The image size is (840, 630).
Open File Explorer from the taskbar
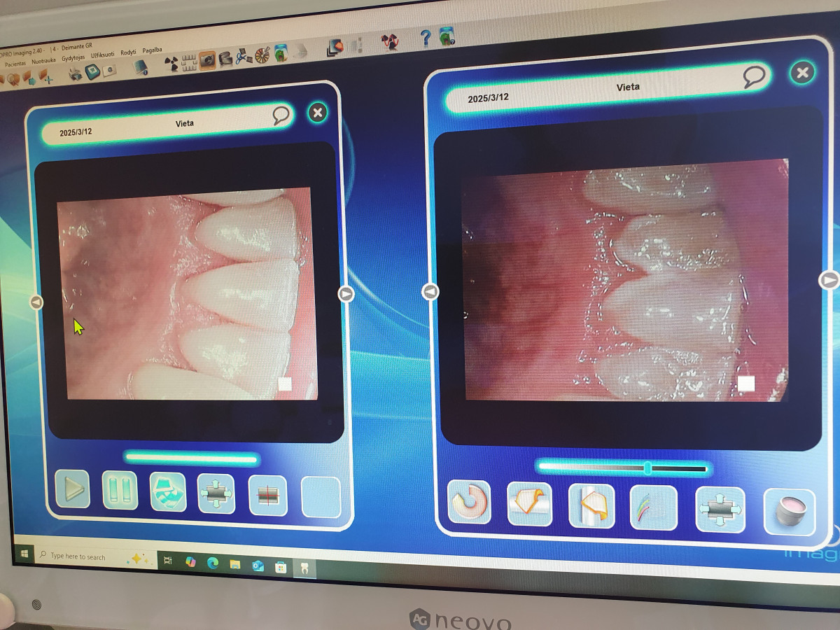235,563
